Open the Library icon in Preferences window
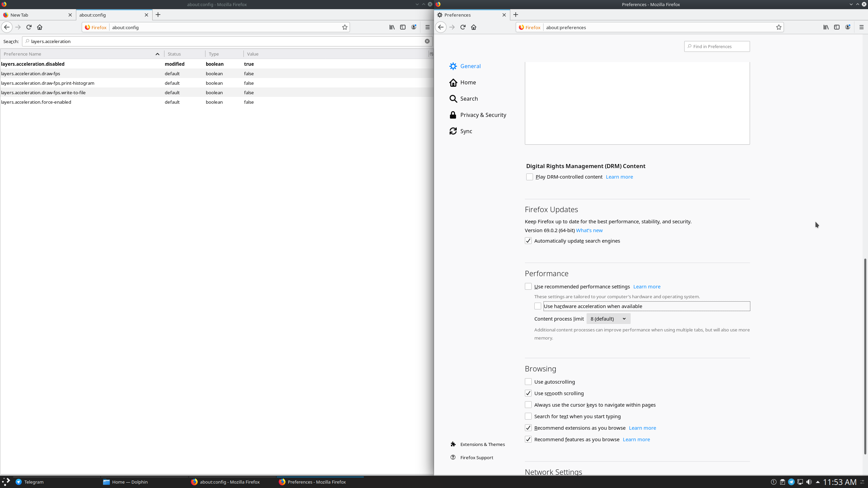 (x=826, y=27)
